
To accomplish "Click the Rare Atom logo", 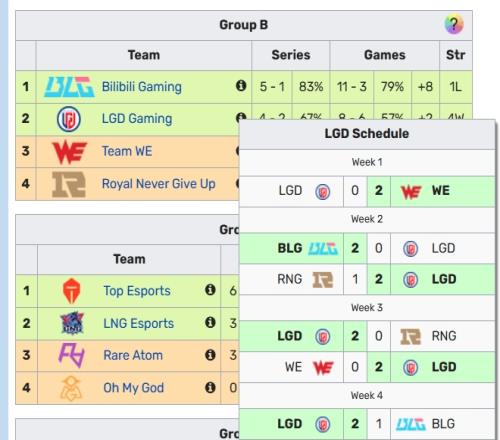I will (71, 355).
